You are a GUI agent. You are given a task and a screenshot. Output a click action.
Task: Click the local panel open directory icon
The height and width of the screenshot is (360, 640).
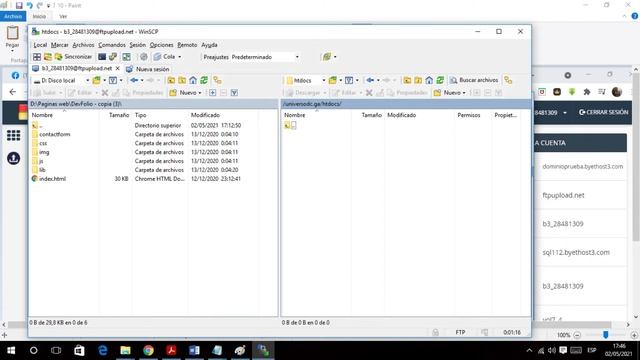[x=96, y=80]
